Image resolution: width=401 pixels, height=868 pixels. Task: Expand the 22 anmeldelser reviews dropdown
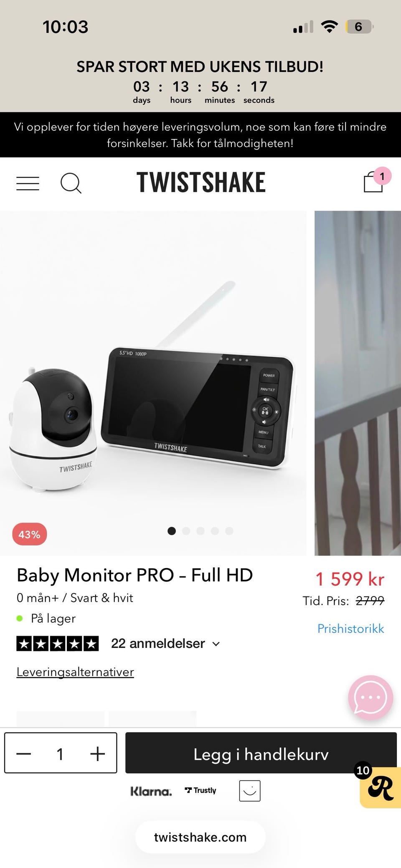pyautogui.click(x=166, y=643)
